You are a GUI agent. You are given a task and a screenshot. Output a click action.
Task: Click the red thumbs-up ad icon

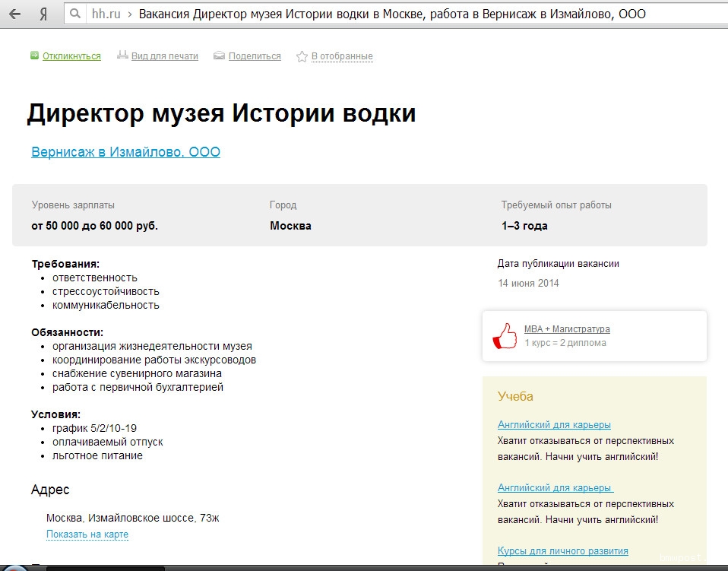504,336
